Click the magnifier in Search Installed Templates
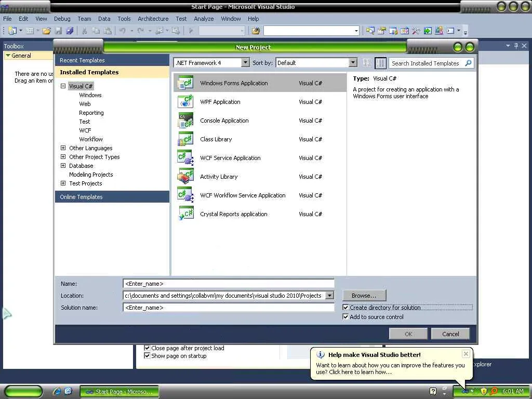This screenshot has width=532, height=399. (x=468, y=63)
